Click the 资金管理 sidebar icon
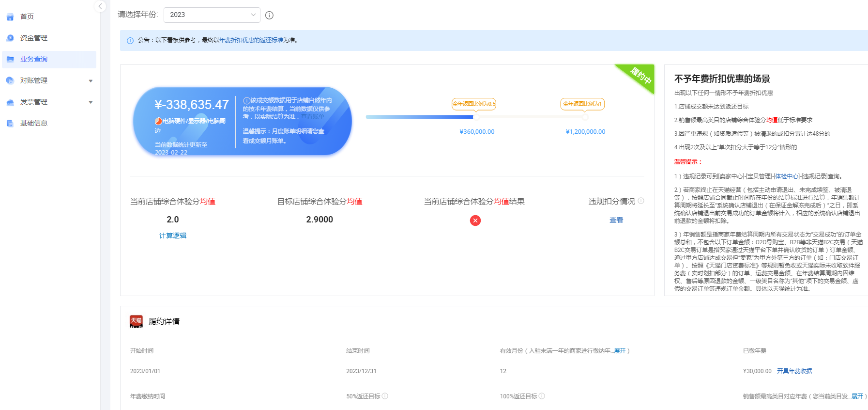This screenshot has height=410, width=868. click(10, 38)
